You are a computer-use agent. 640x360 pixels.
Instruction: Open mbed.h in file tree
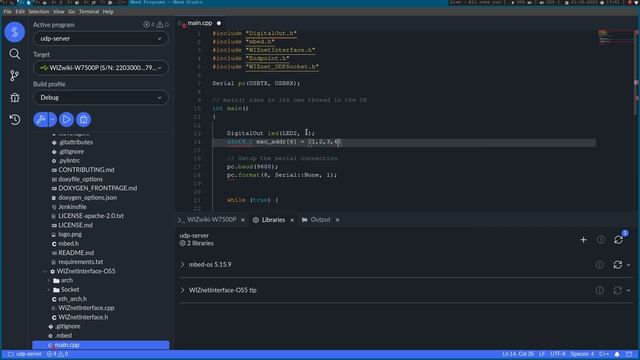(x=68, y=244)
